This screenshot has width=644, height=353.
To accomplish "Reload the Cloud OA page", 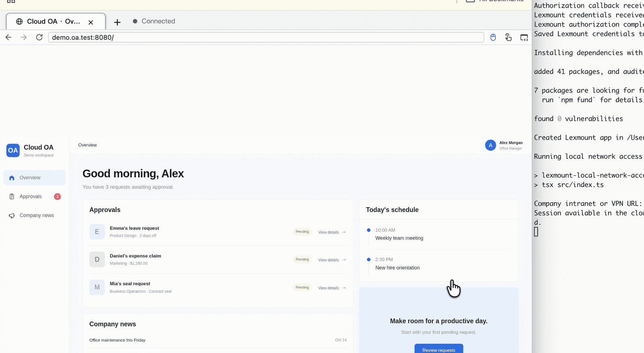I will pyautogui.click(x=39, y=37).
